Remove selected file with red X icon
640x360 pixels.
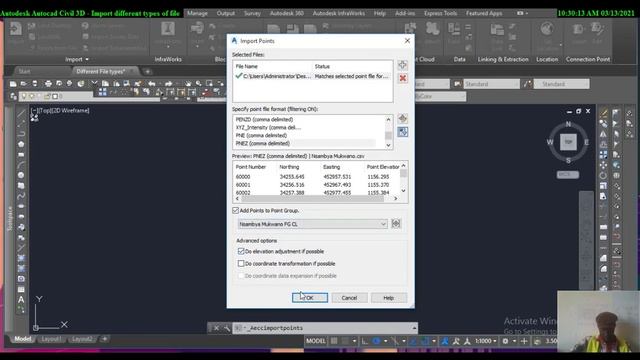pyautogui.click(x=402, y=78)
